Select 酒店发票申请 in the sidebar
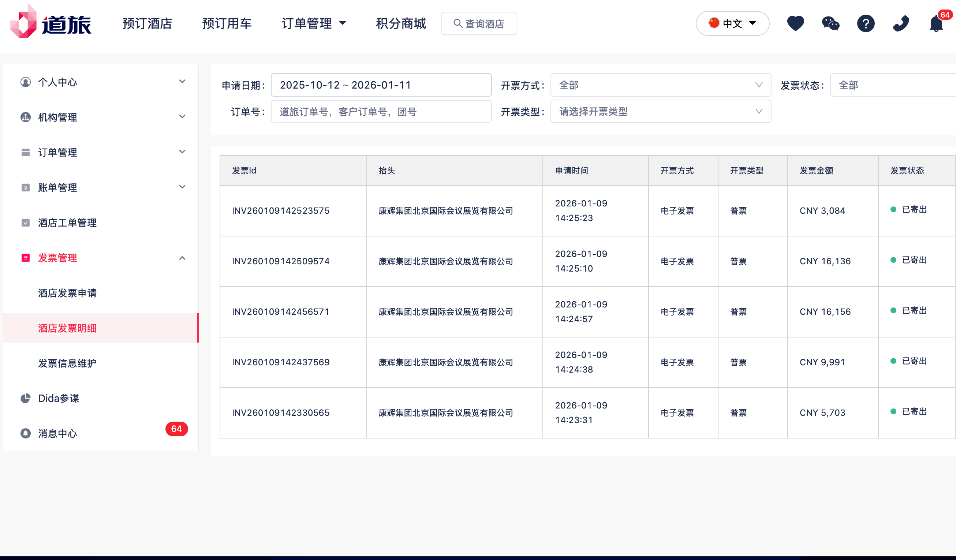 pos(67,293)
